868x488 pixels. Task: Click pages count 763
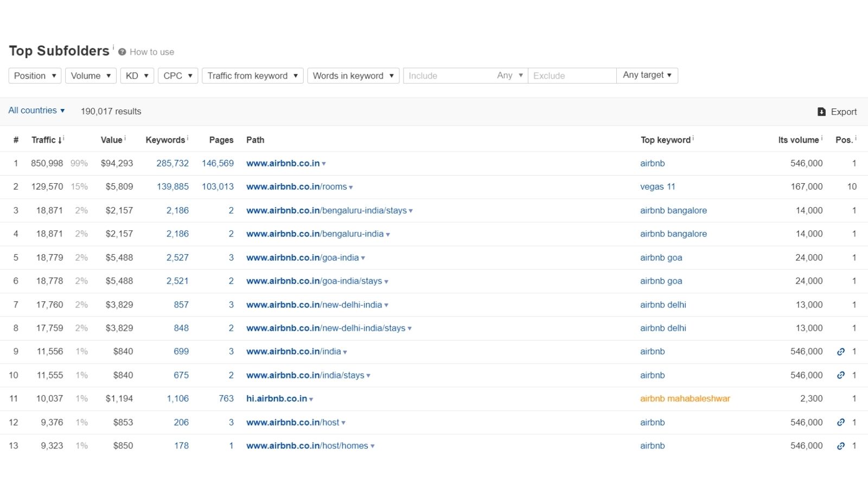tap(226, 399)
